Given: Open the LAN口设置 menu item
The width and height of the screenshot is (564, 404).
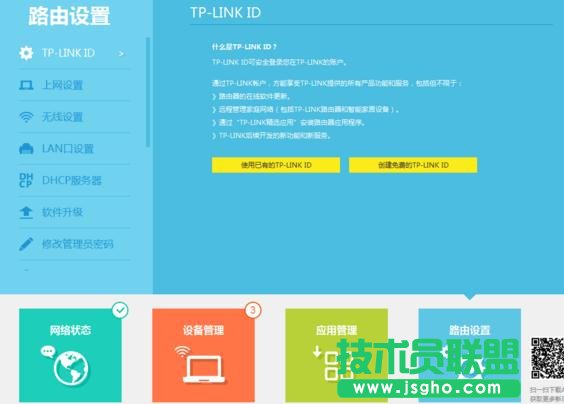Looking at the screenshot, I should [x=74, y=149].
